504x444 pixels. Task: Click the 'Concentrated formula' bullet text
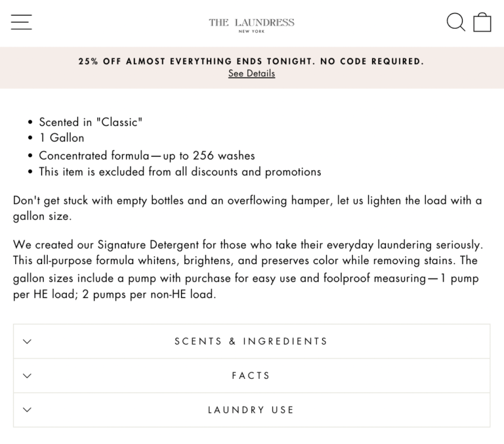point(146,156)
